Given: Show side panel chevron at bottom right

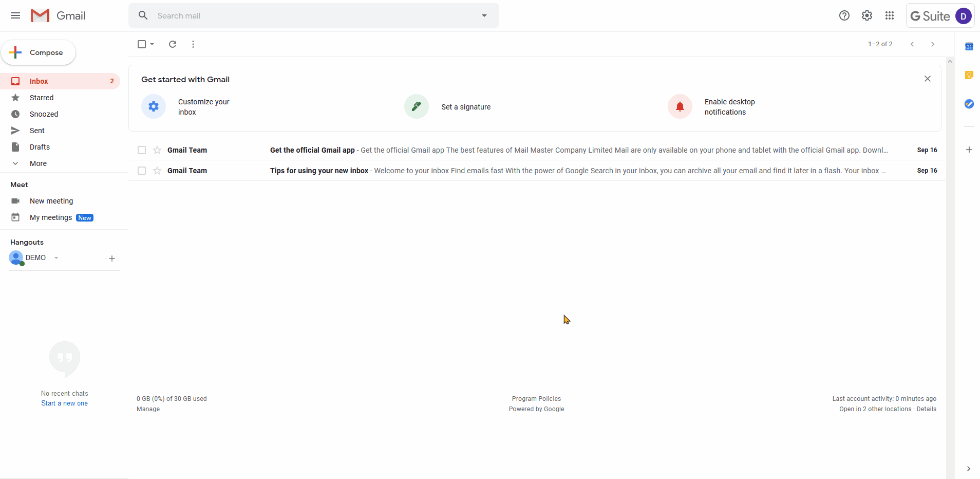Looking at the screenshot, I should pyautogui.click(x=969, y=469).
